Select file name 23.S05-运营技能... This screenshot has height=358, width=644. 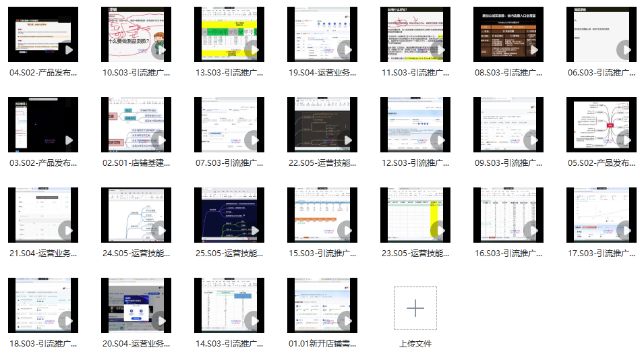pyautogui.click(x=415, y=253)
